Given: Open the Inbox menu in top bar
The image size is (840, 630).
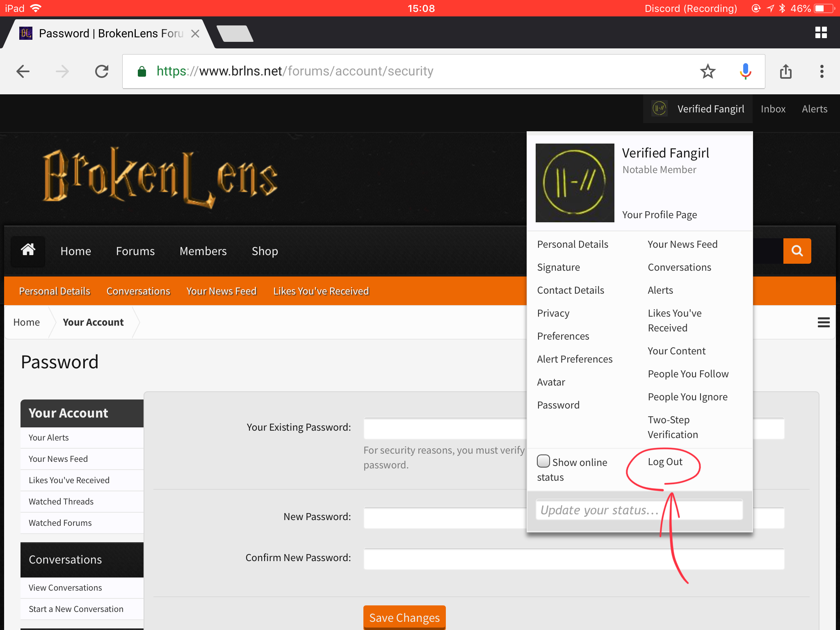Looking at the screenshot, I should [x=773, y=109].
